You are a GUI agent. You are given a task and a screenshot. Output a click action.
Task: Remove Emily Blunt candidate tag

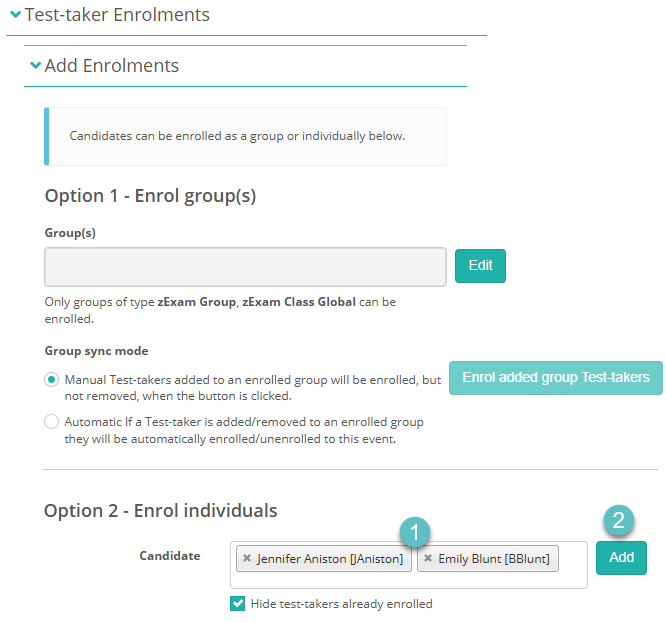click(428, 558)
